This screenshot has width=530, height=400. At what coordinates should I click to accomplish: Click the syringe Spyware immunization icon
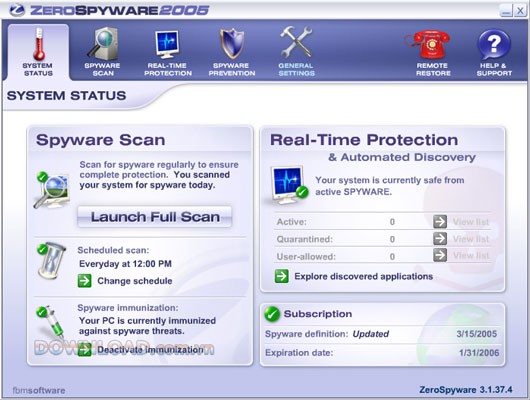coord(51,322)
